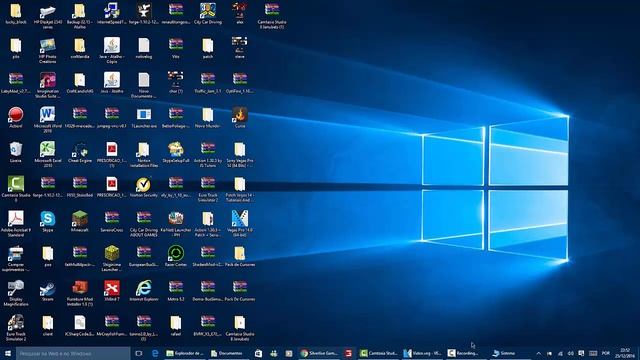The image size is (640, 360).
Task: Switch to Chrome Silverlive window on taskbar
Action: 320,353
